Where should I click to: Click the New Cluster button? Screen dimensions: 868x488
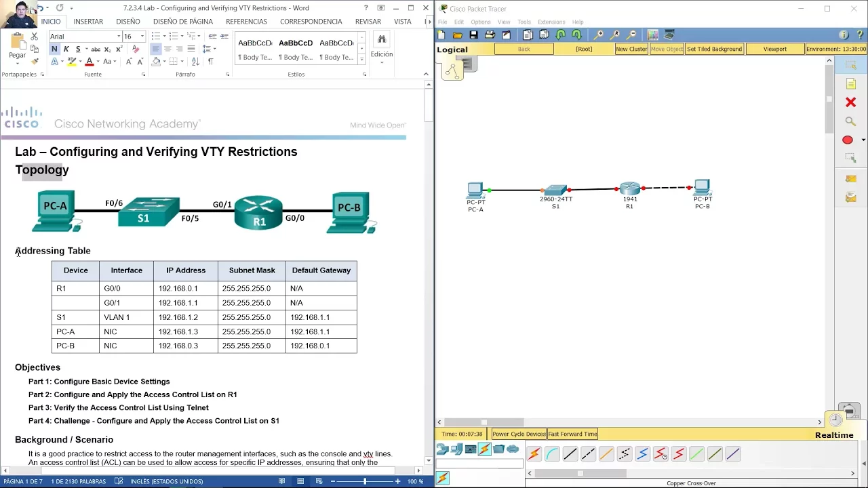631,49
